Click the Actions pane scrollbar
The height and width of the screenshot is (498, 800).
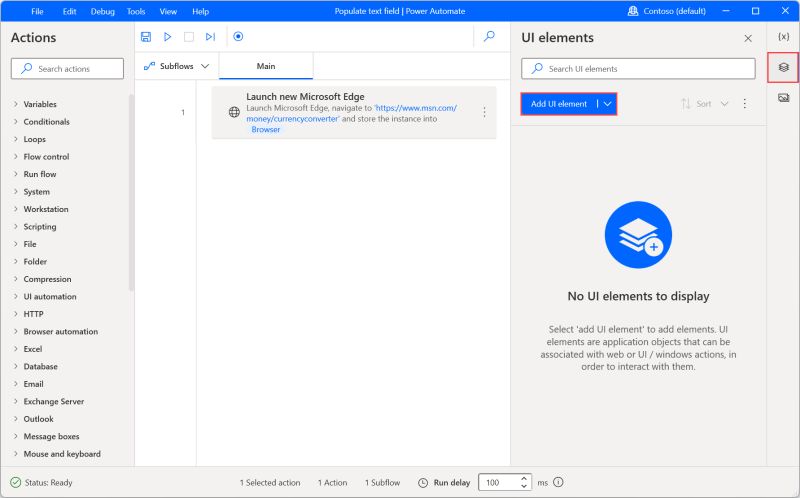click(132, 191)
